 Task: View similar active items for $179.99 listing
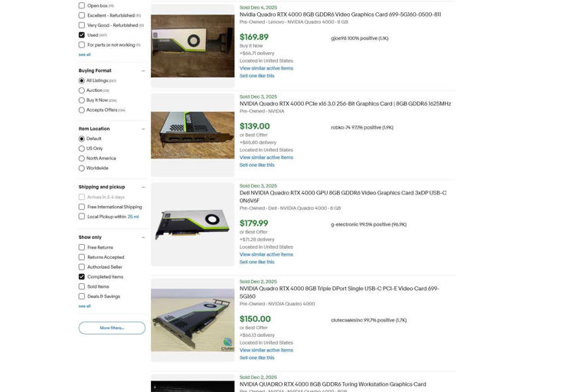[x=266, y=255]
